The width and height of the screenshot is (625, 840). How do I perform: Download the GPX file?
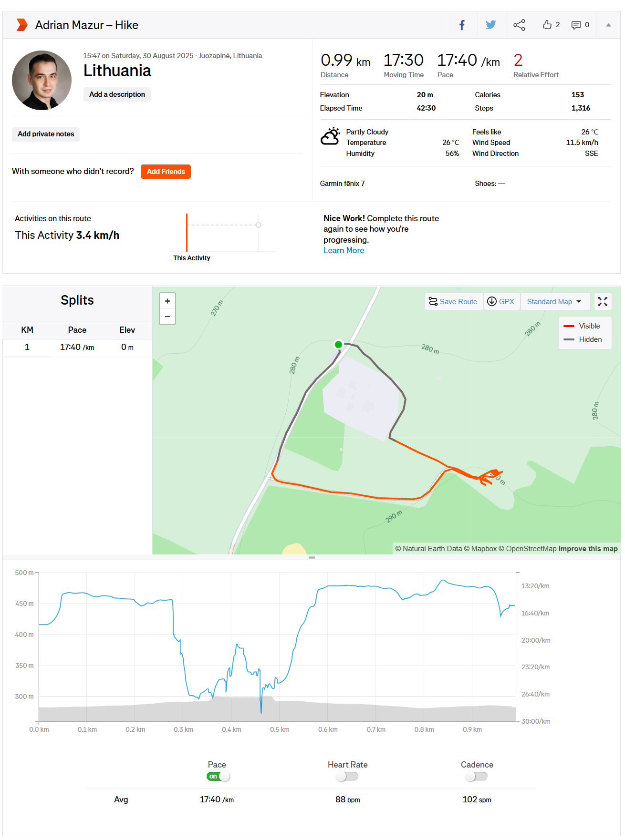[x=501, y=302]
